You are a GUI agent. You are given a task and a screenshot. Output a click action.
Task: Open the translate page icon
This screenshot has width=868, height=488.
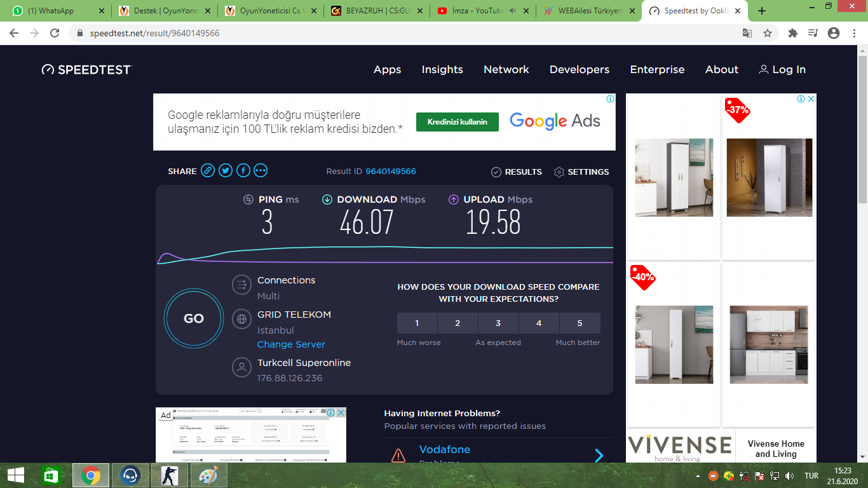click(x=747, y=33)
